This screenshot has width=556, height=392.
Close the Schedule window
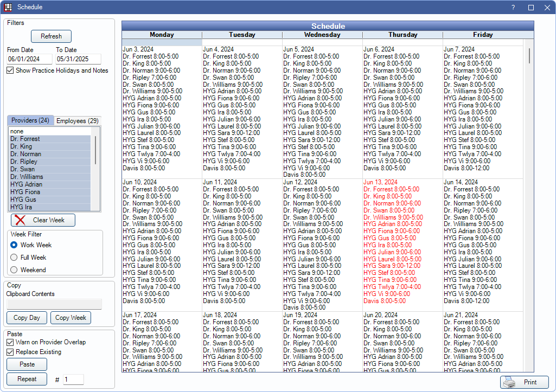tap(547, 8)
